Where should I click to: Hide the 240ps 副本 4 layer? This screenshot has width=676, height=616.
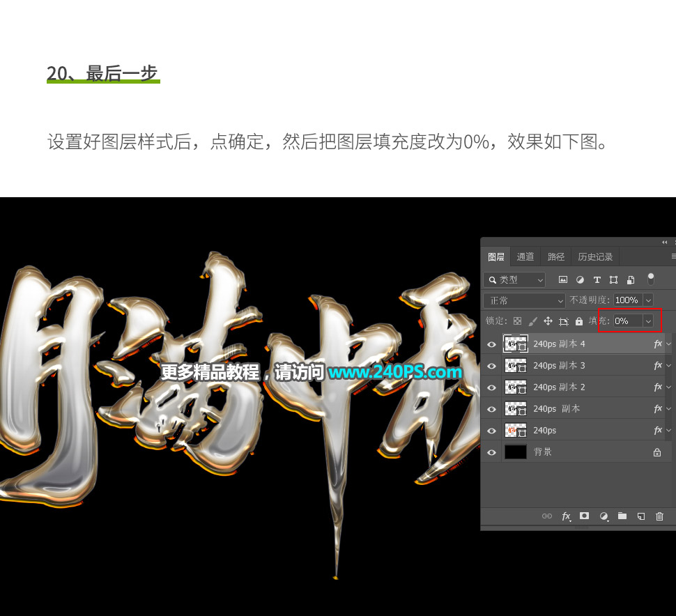tap(491, 344)
